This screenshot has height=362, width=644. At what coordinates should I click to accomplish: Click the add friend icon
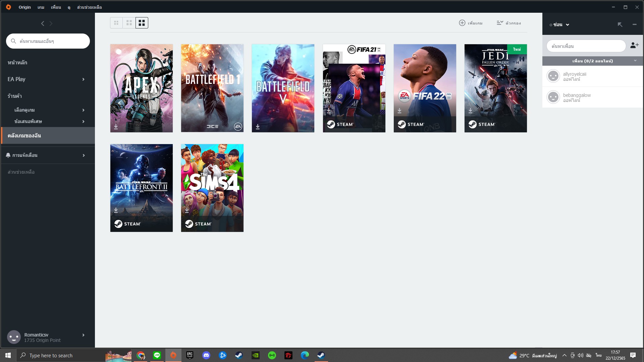(x=634, y=45)
